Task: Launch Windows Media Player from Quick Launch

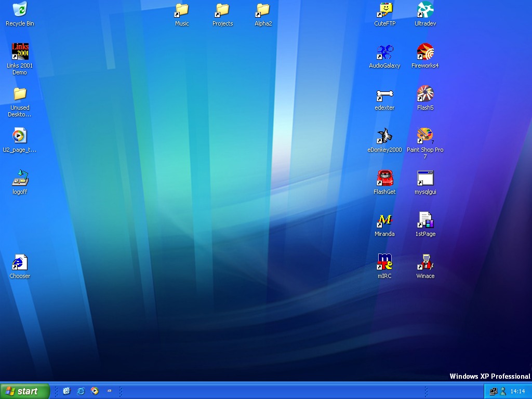Action: [95, 391]
